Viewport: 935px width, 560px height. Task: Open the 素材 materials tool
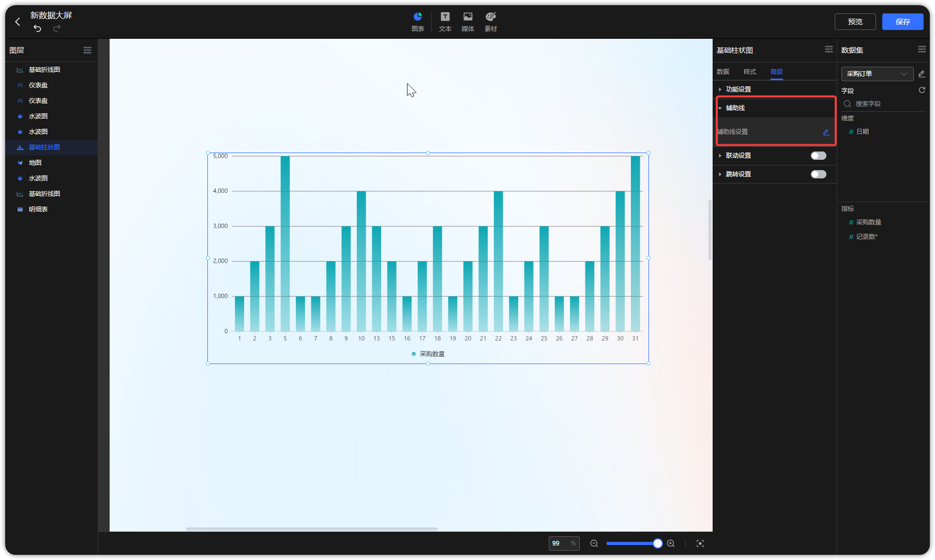(491, 22)
